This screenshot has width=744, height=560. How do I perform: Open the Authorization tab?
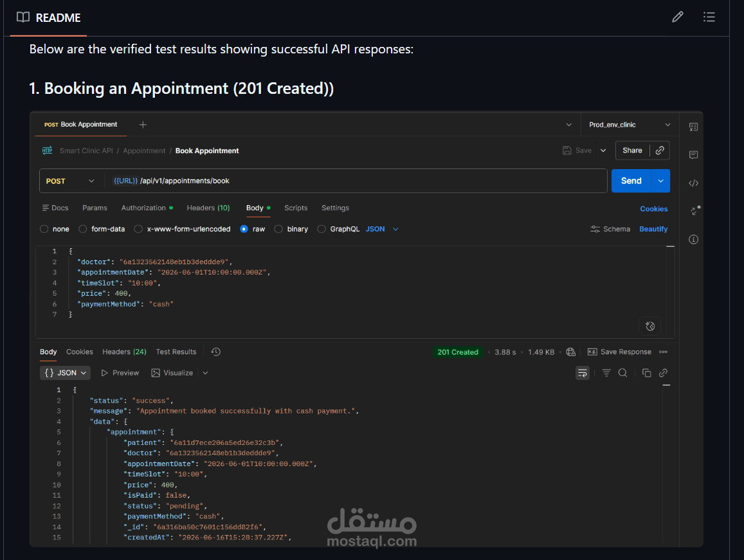147,208
